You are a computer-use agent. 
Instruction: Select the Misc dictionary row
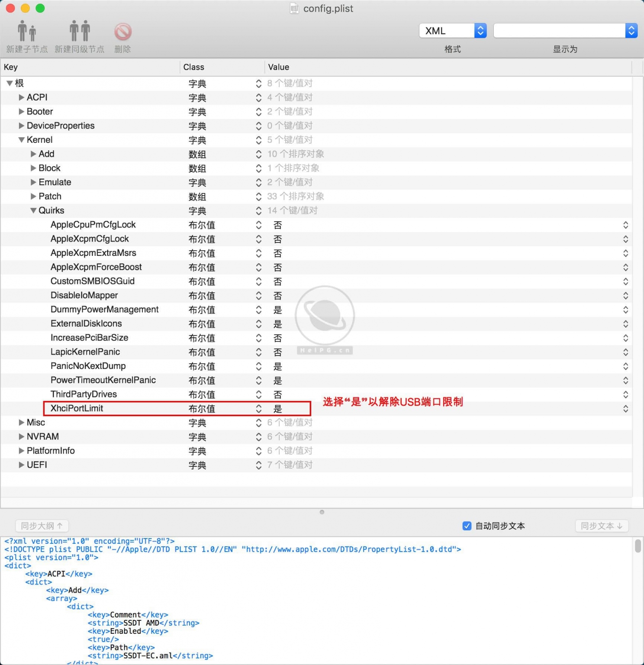click(x=36, y=422)
